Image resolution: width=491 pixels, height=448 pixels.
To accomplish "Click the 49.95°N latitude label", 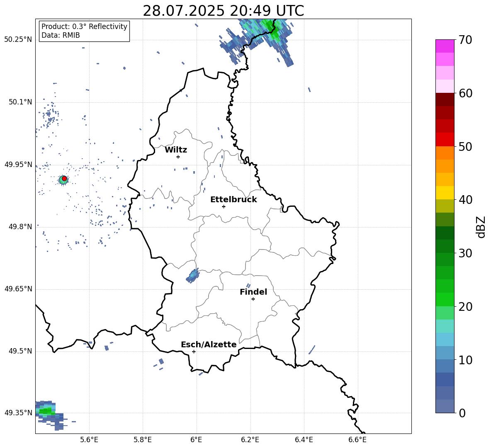I will (18, 165).
